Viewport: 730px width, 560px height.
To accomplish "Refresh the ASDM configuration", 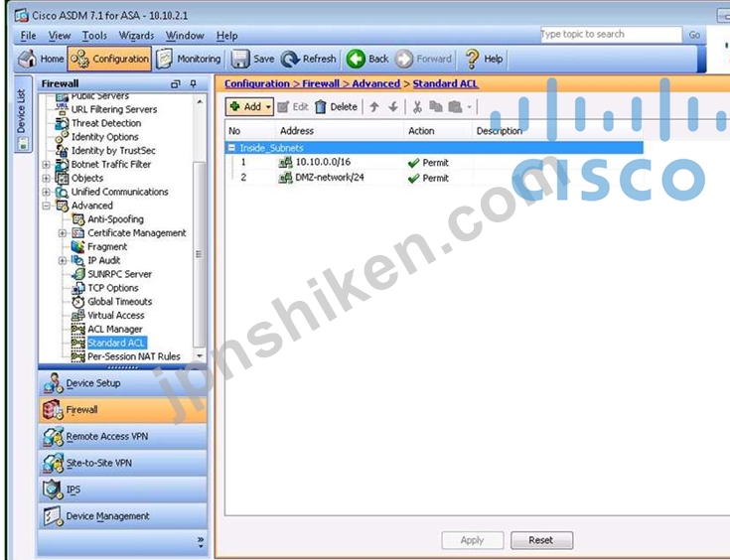I will click(x=309, y=59).
